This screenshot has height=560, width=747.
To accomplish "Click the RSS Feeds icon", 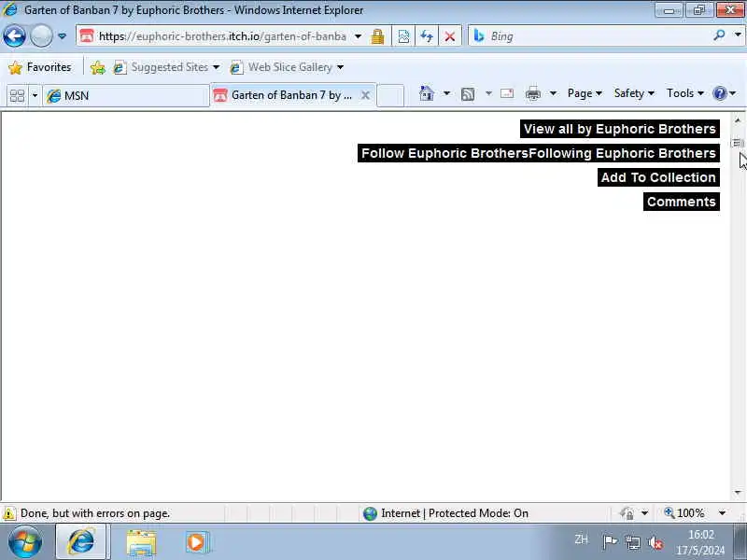I will pos(468,94).
